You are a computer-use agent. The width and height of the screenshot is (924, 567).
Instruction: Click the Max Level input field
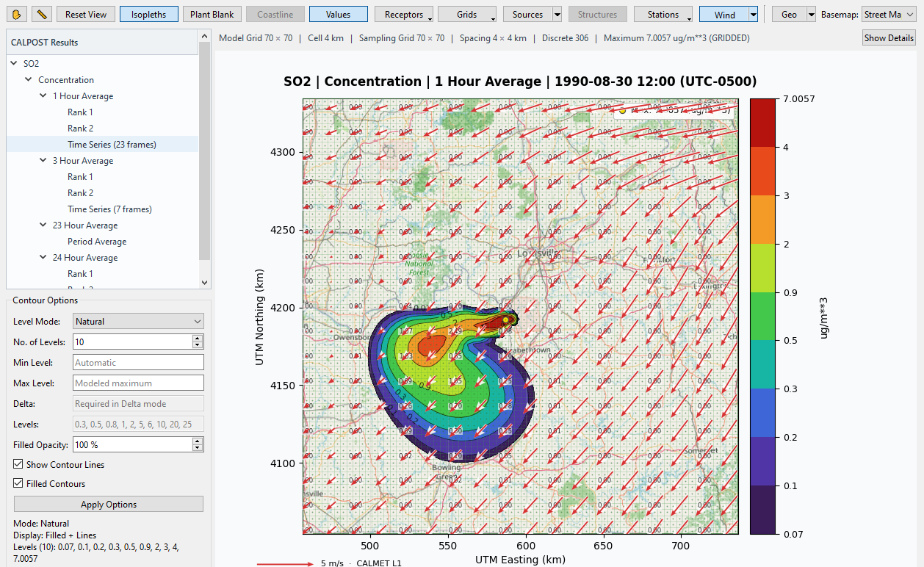(138, 383)
